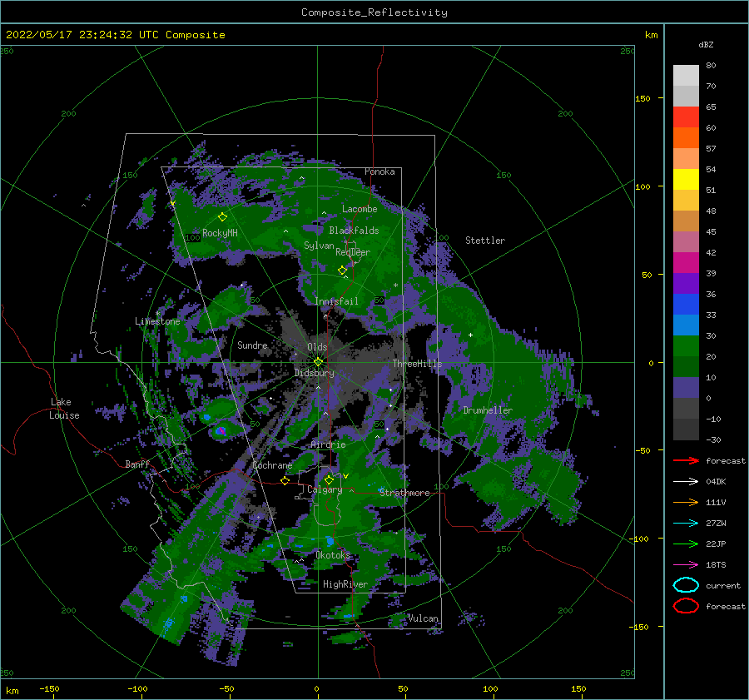Click the 111V legend label
Screen dimensions: 749x700
pyautogui.click(x=716, y=502)
